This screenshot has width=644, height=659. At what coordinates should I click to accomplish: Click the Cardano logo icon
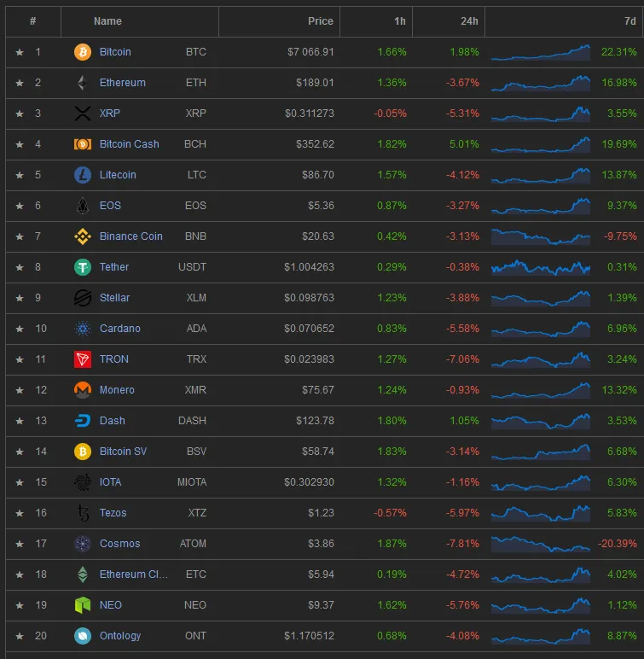pos(83,329)
